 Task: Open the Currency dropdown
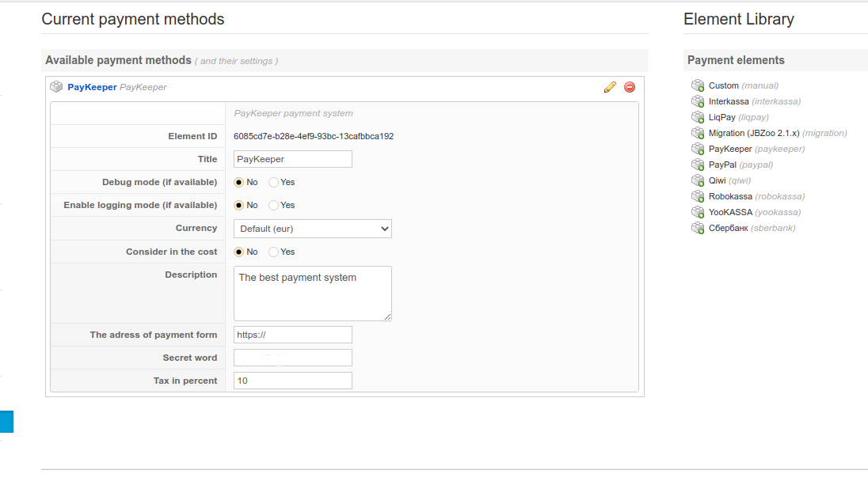click(313, 229)
